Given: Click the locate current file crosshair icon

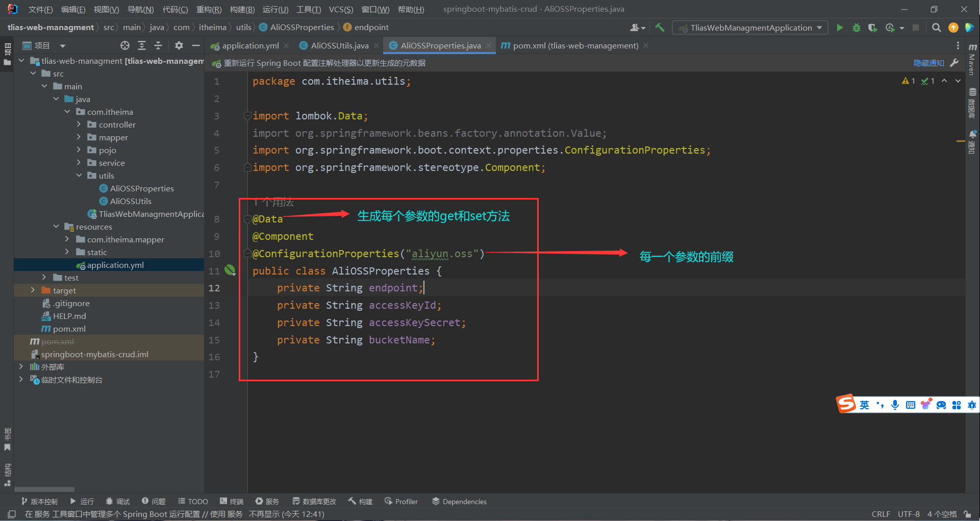Looking at the screenshot, I should pyautogui.click(x=125, y=45).
